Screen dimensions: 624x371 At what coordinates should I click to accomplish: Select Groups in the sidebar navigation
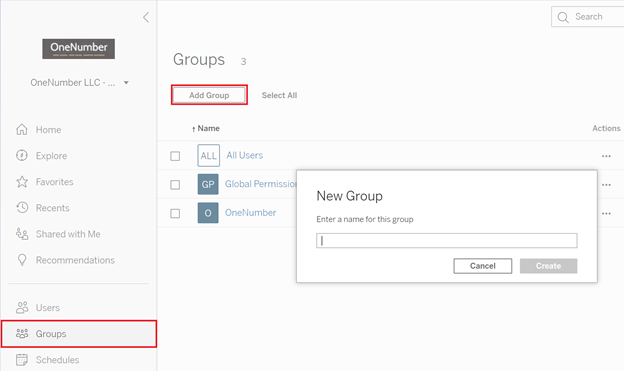pyautogui.click(x=79, y=334)
